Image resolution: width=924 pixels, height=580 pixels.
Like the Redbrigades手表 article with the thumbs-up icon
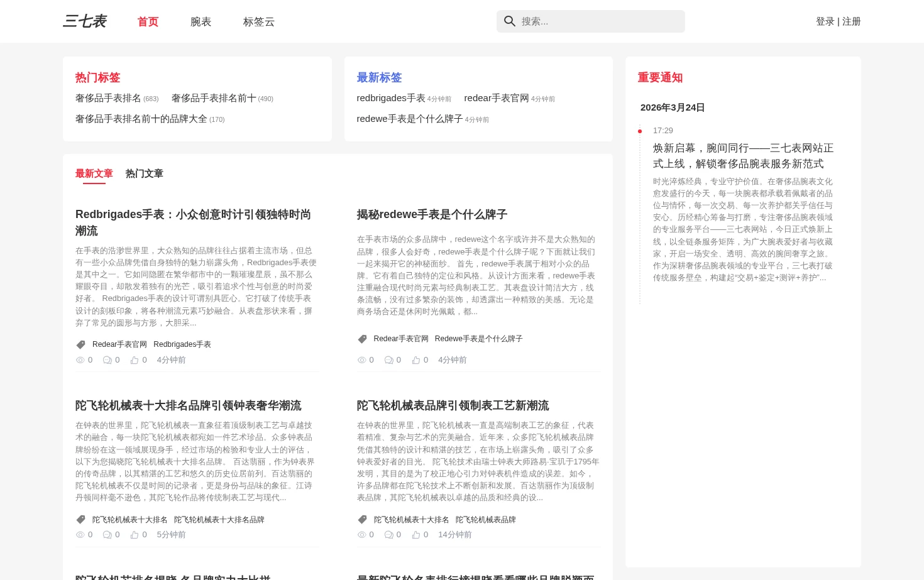tap(134, 360)
